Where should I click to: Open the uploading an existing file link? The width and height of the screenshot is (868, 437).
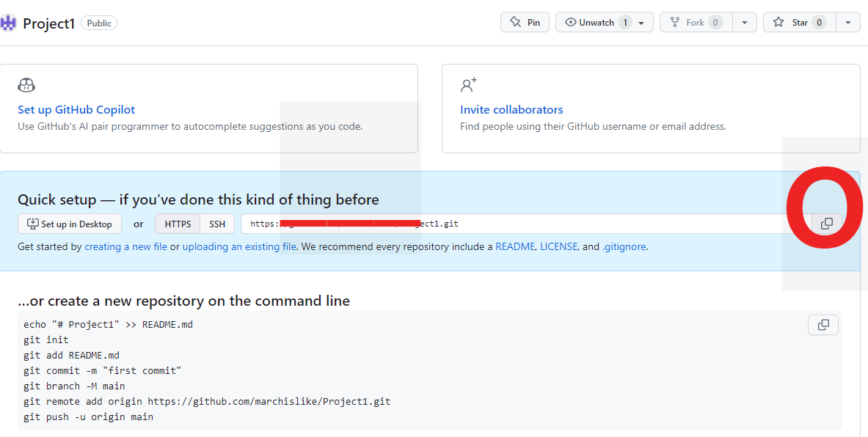(239, 246)
